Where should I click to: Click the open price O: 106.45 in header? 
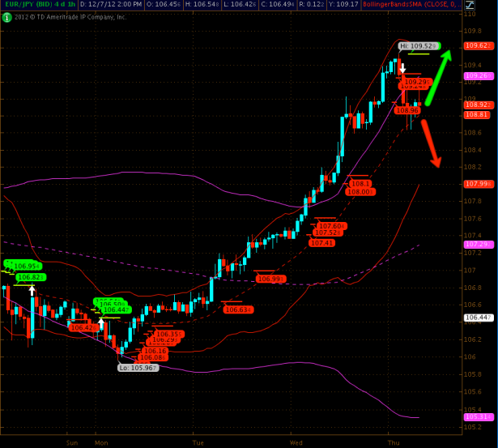[x=164, y=4]
